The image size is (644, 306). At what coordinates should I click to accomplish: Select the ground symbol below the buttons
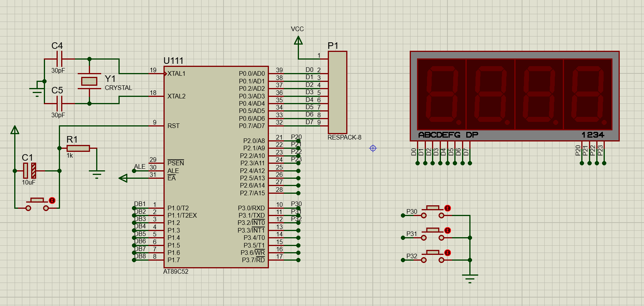coord(470,279)
